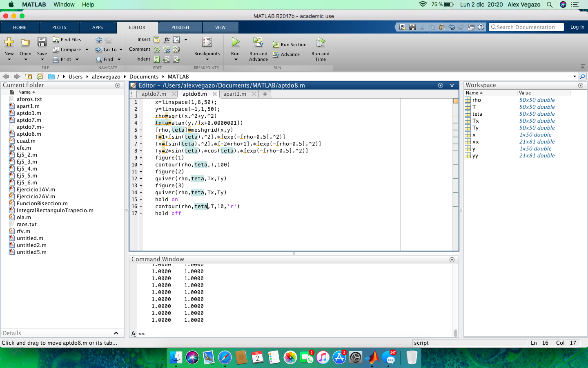Click the Run Section icon
The image size is (588, 368).
click(x=276, y=45)
